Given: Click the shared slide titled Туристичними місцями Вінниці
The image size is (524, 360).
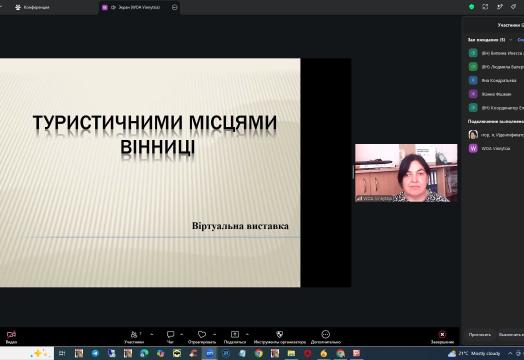Looking at the screenshot, I should (150, 172).
